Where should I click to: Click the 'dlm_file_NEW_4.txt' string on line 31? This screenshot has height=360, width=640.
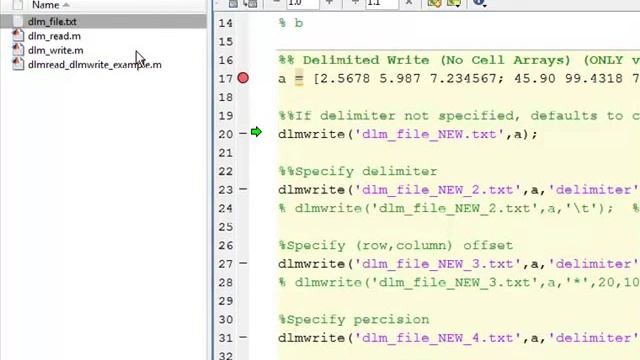pos(438,338)
